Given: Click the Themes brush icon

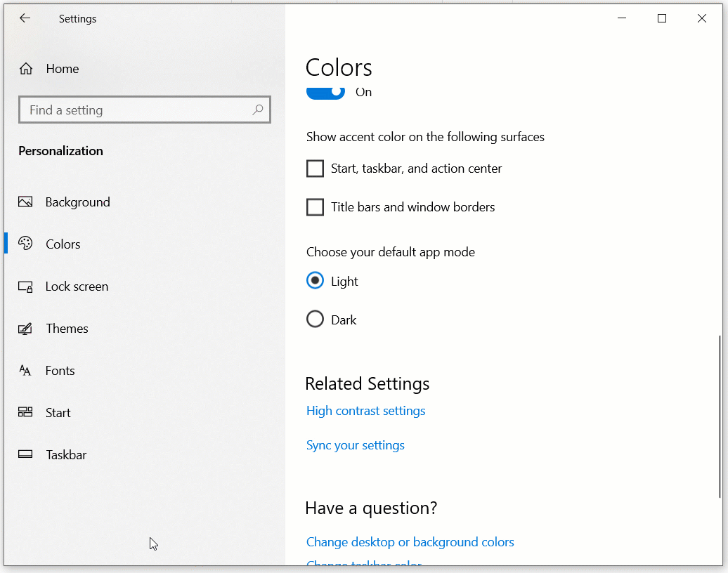Looking at the screenshot, I should pos(26,329).
